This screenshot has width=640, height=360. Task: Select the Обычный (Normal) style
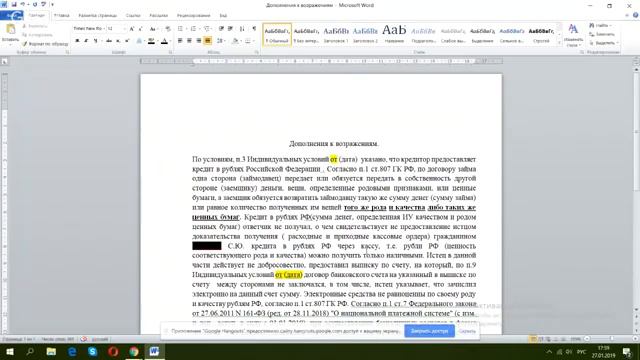click(277, 34)
